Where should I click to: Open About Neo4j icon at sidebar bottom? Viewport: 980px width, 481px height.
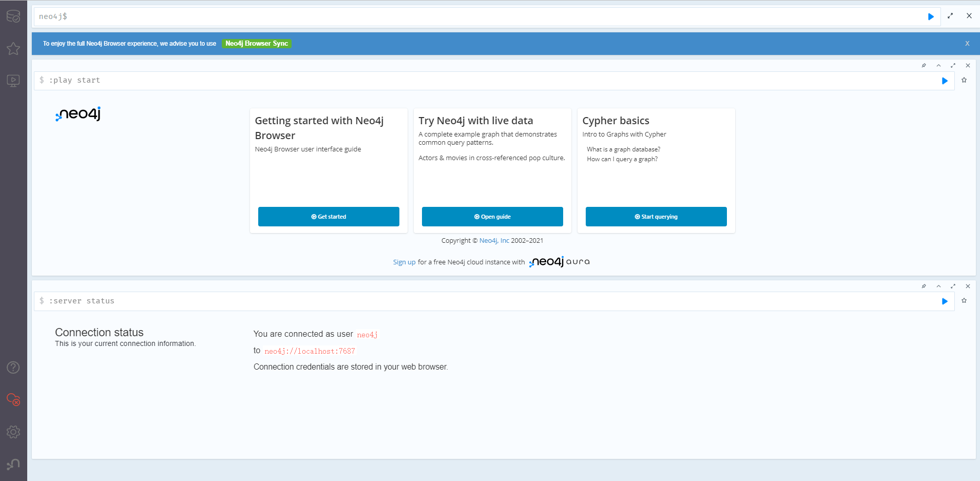tap(13, 464)
